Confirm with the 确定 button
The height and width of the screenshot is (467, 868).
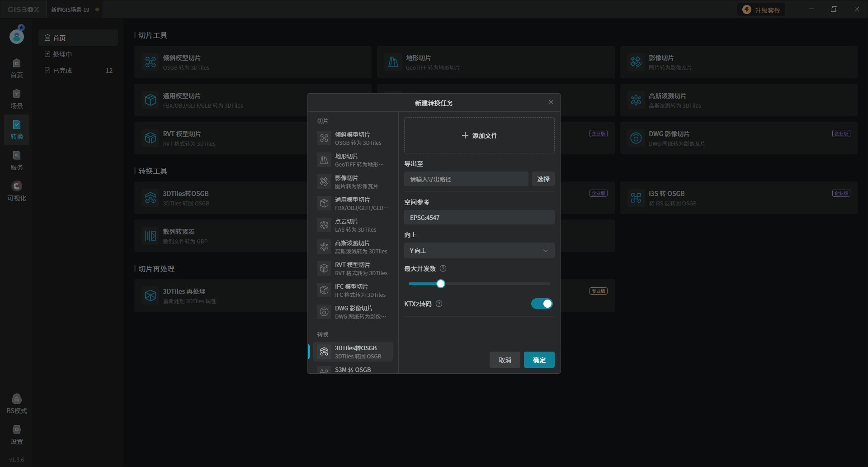[539, 360]
